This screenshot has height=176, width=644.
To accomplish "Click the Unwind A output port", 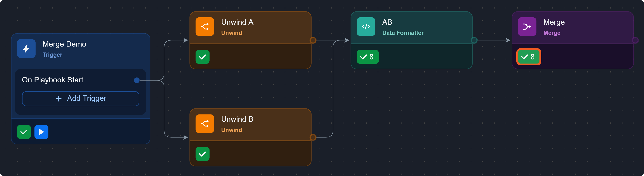I will coord(313,40).
